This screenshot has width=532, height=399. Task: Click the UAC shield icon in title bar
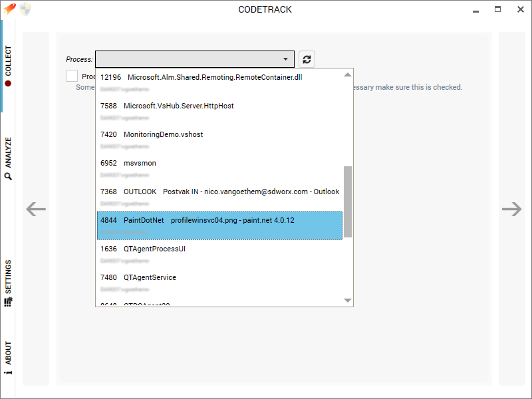point(25,9)
